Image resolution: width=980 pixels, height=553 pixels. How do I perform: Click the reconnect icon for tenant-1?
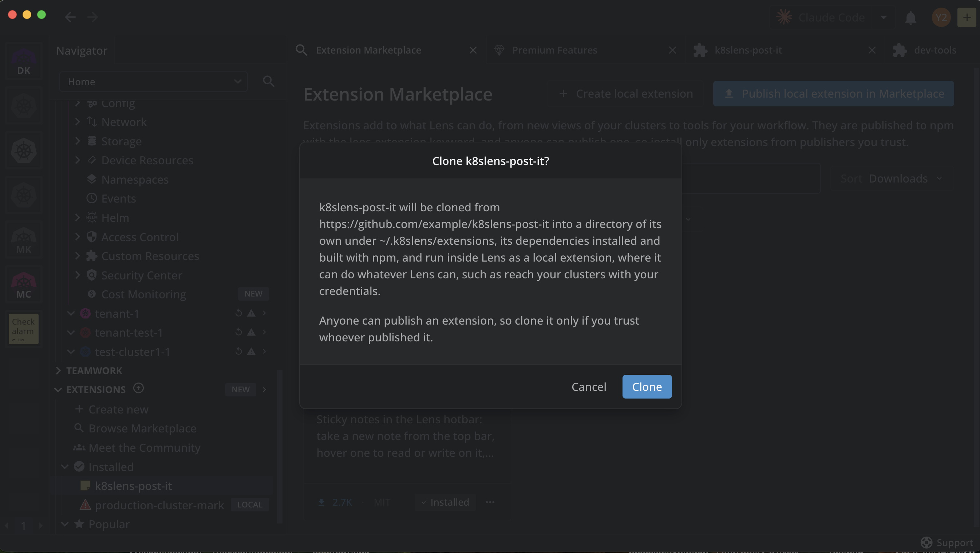[x=238, y=313]
